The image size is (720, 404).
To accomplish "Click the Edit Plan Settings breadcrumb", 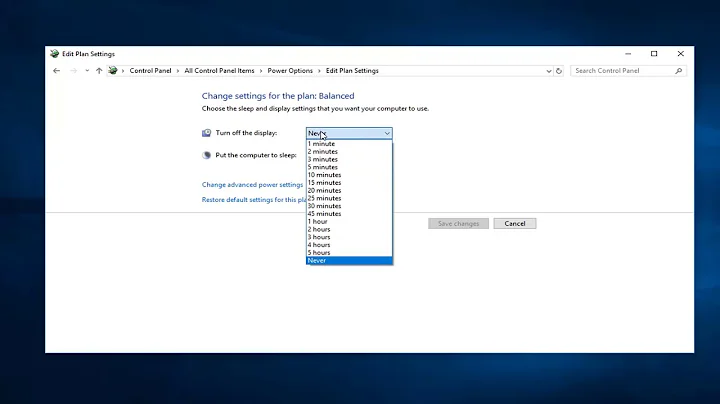I will [x=352, y=71].
